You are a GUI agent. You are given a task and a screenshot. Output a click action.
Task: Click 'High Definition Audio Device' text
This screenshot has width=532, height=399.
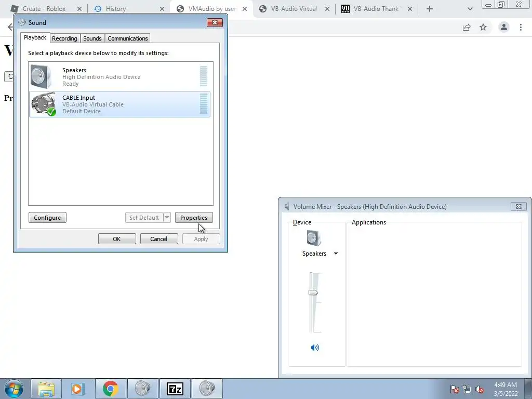tap(101, 77)
